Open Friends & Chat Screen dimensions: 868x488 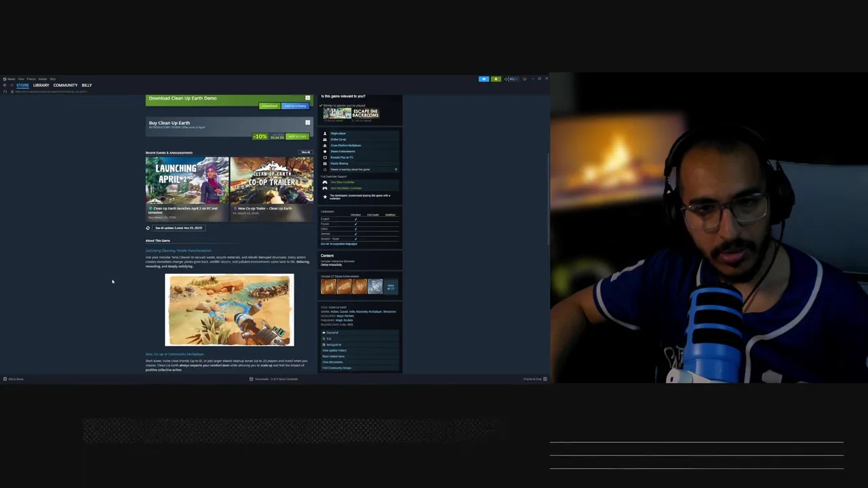point(534,379)
